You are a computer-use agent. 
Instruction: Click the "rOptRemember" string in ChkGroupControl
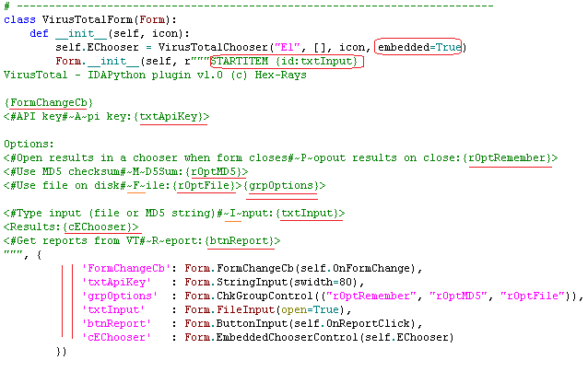click(x=370, y=296)
